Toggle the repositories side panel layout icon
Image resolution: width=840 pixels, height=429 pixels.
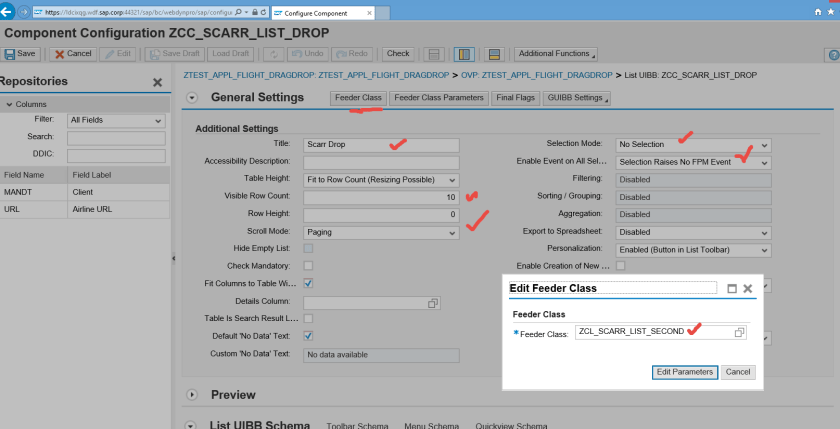464,54
